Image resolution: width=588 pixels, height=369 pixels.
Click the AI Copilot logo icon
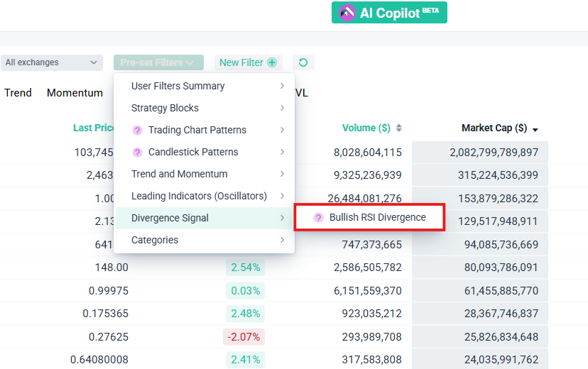[x=347, y=13]
